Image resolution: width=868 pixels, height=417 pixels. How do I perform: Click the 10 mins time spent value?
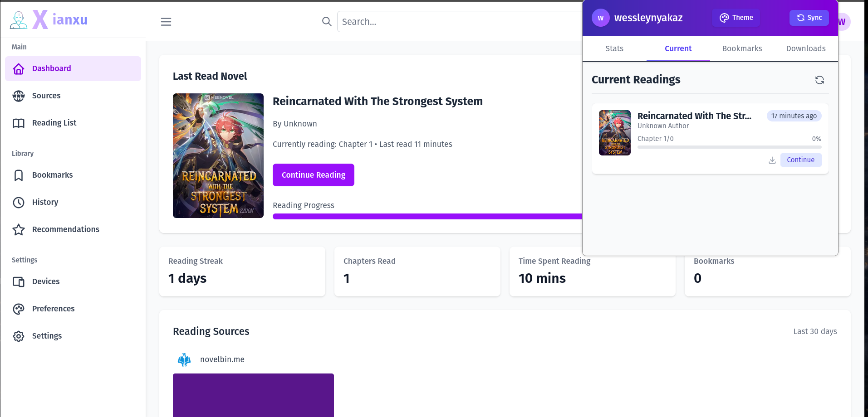tap(542, 278)
